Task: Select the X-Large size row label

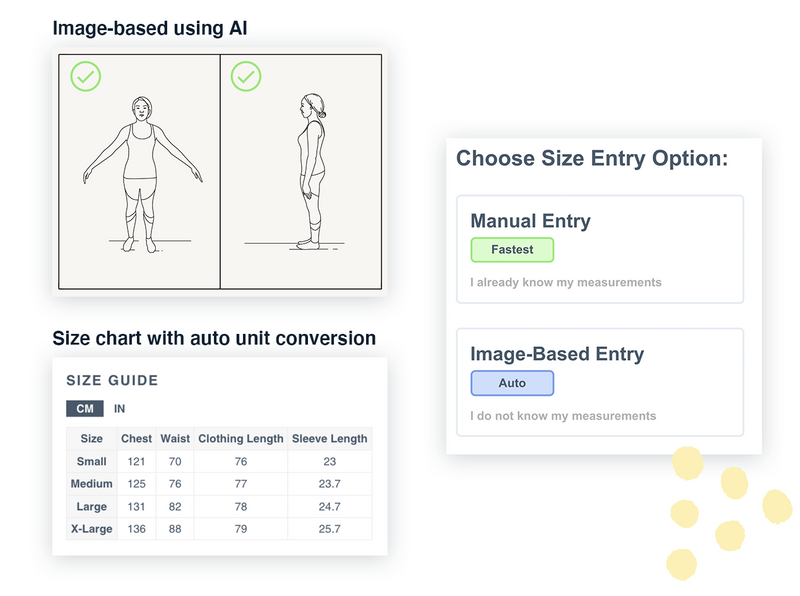Action: tap(92, 529)
